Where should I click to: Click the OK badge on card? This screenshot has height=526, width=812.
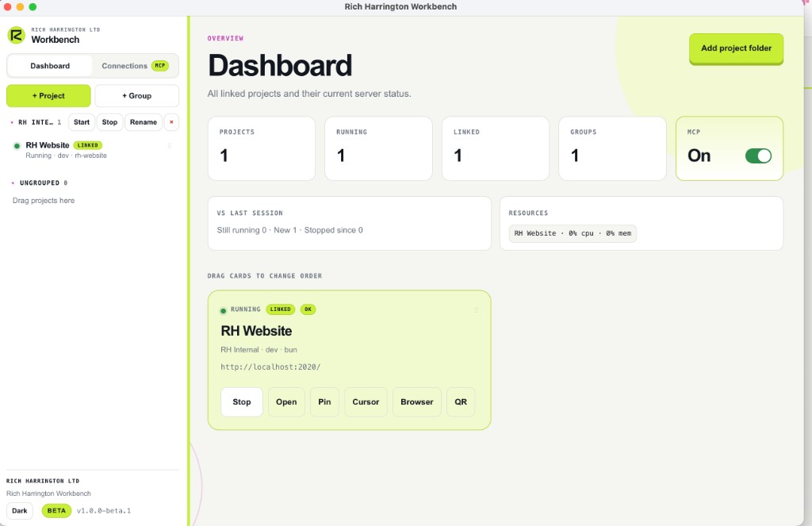[308, 309]
